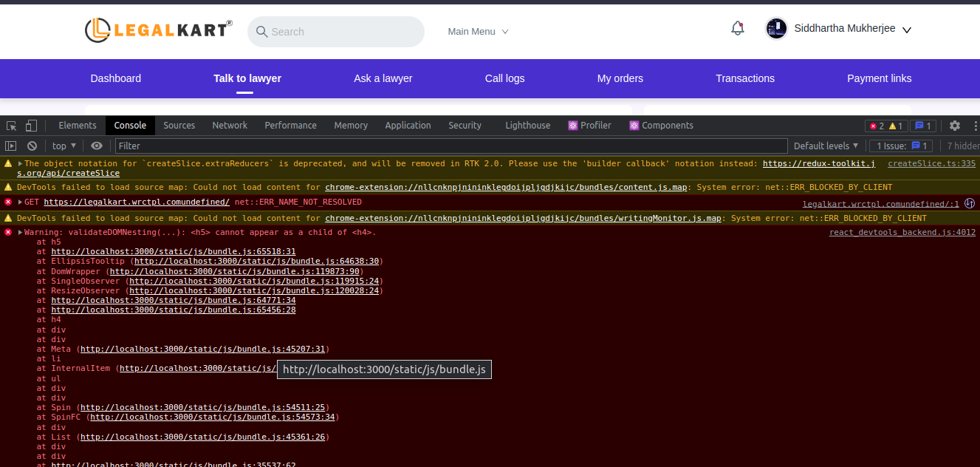Open the Default levels dropdown
The width and height of the screenshot is (980, 467).
(826, 146)
